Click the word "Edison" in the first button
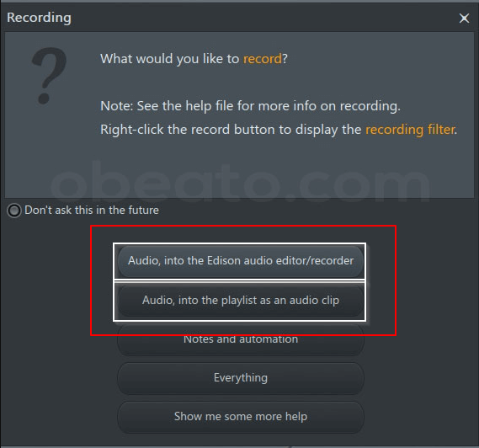The width and height of the screenshot is (479, 448). click(224, 261)
